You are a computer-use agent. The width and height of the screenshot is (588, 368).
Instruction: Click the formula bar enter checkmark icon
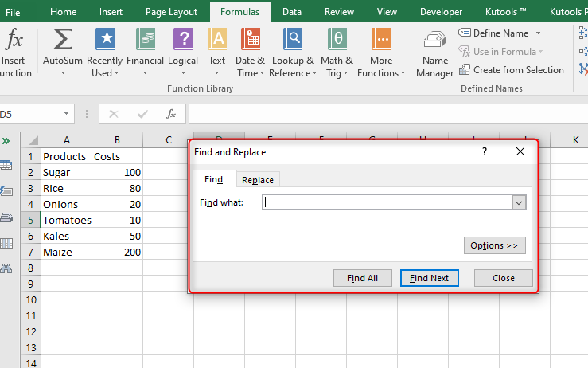pyautogui.click(x=142, y=114)
